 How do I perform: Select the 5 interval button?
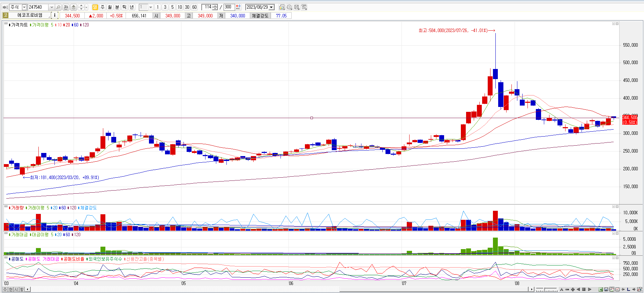point(172,7)
